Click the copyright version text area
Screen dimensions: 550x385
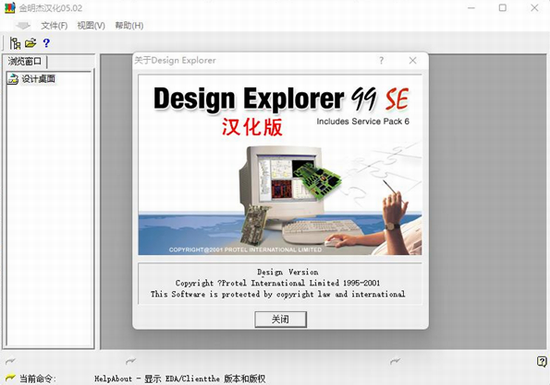(x=280, y=283)
